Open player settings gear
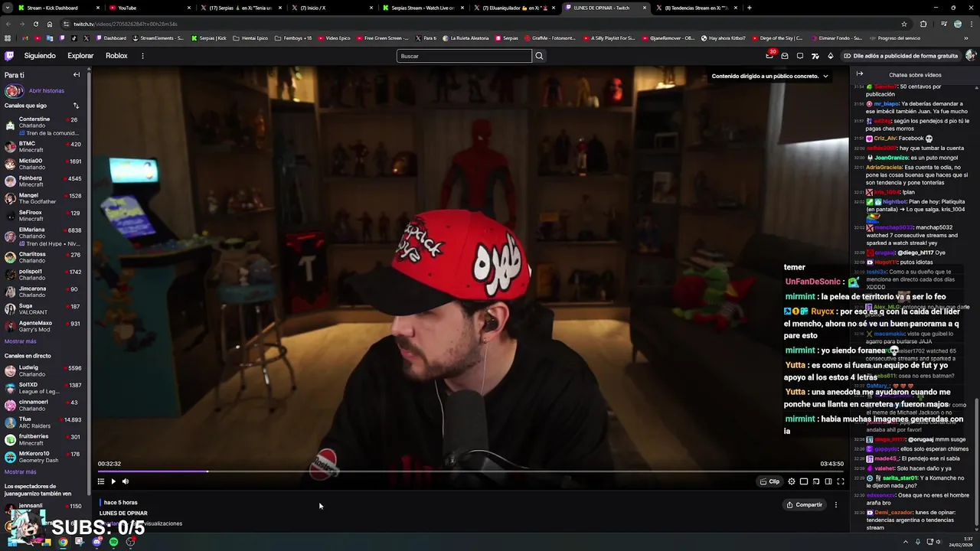 [792, 481]
